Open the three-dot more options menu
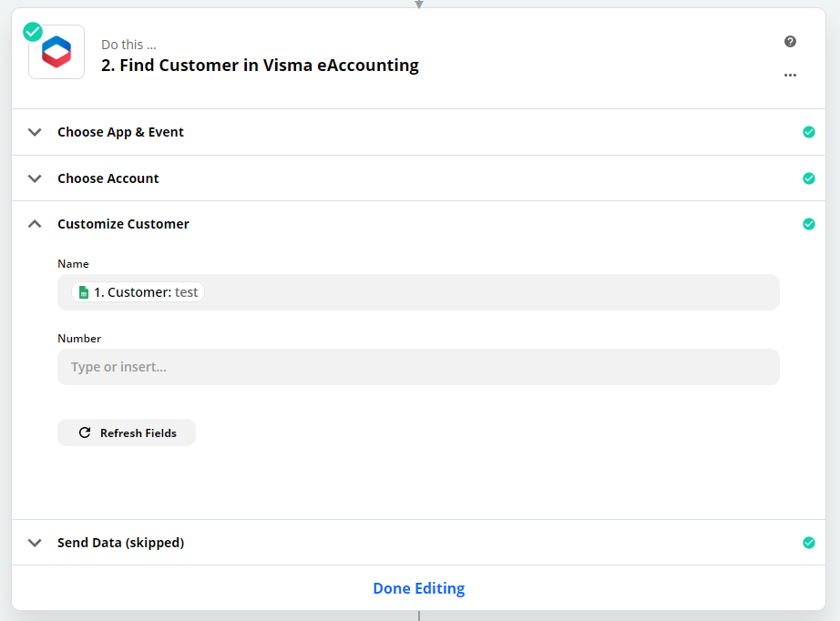Screen dimensions: 840x621 (x=790, y=75)
